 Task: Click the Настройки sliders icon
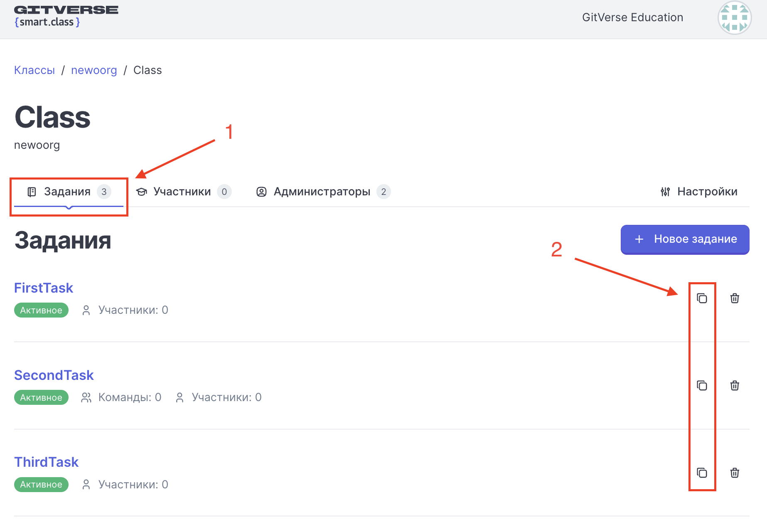tap(665, 192)
